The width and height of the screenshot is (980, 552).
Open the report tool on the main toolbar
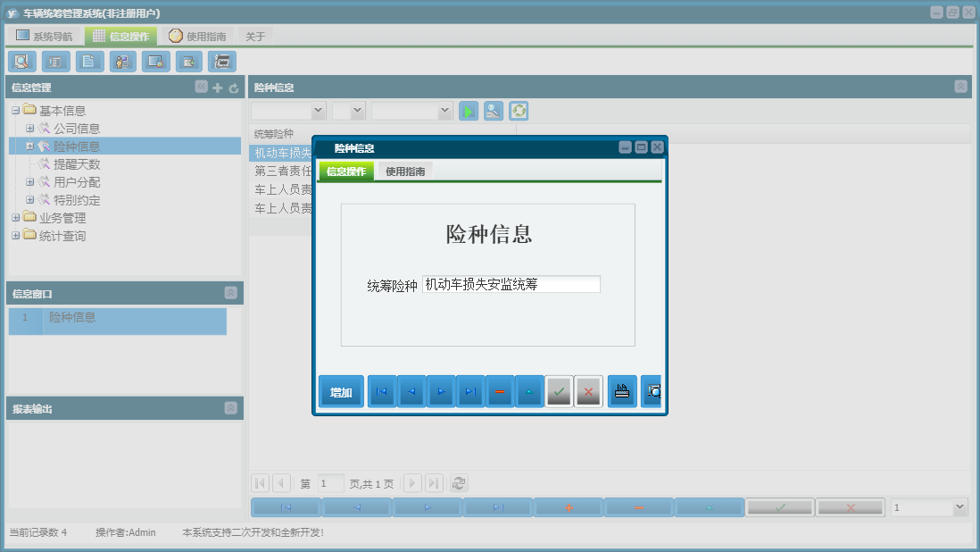pos(54,61)
